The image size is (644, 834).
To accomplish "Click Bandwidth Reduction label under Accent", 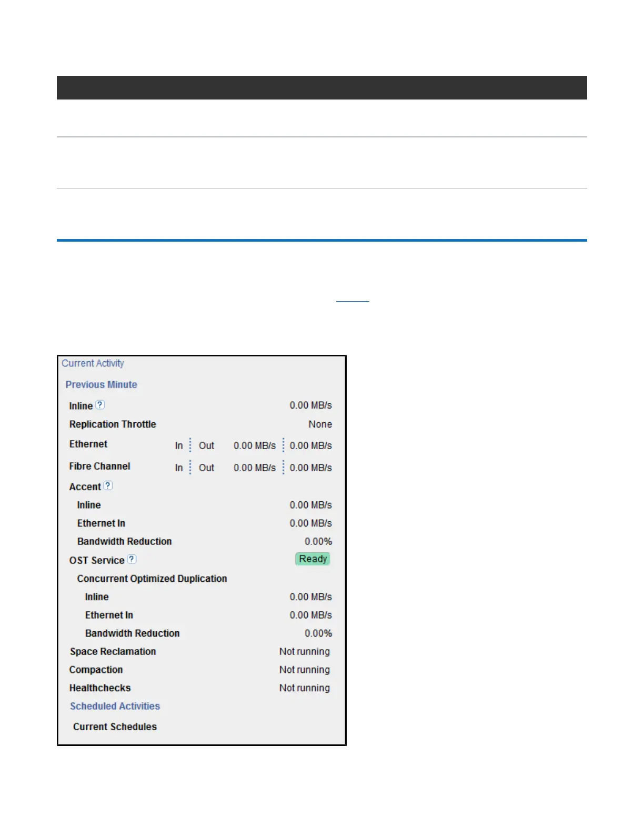I will click(124, 541).
